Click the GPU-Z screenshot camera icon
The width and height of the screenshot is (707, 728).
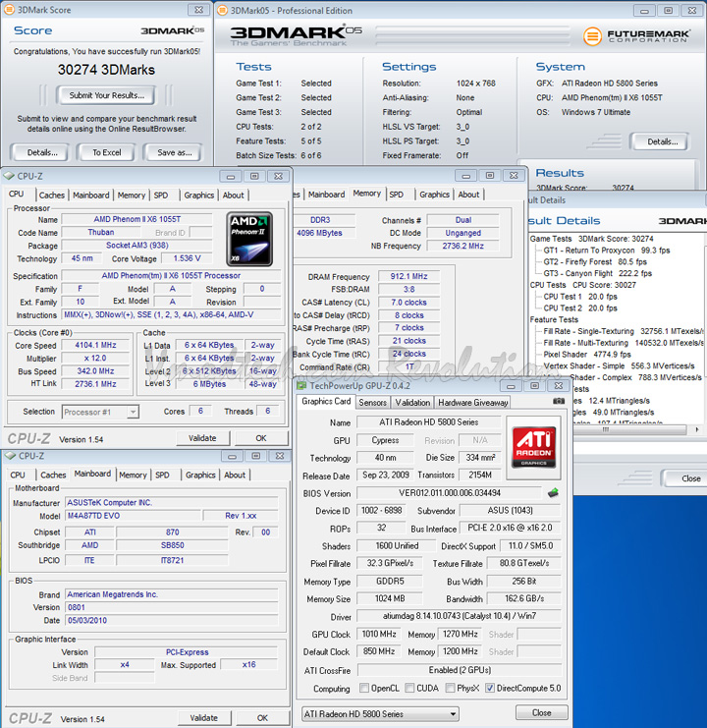(x=559, y=401)
